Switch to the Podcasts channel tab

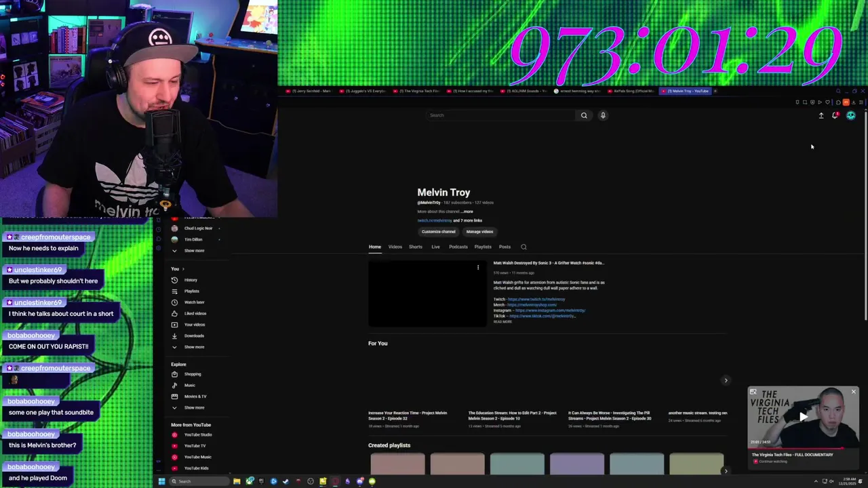tap(458, 247)
